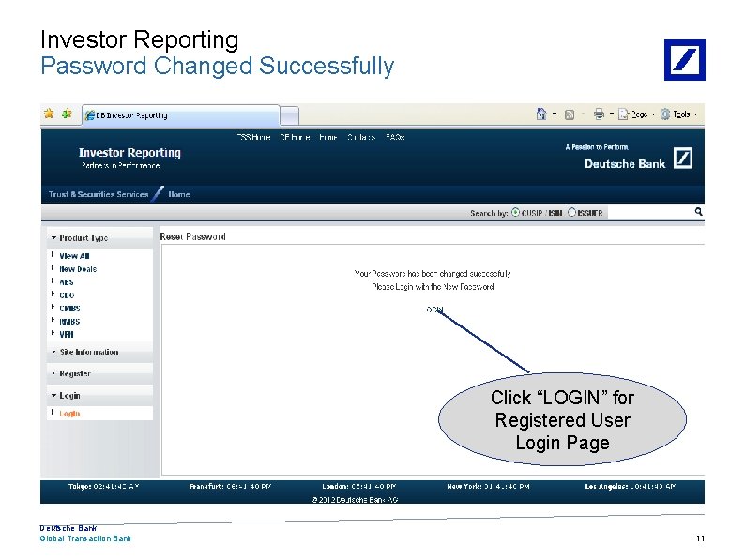Open the Contacts top navigation link
Screen dimensions: 745x560
(x=361, y=137)
